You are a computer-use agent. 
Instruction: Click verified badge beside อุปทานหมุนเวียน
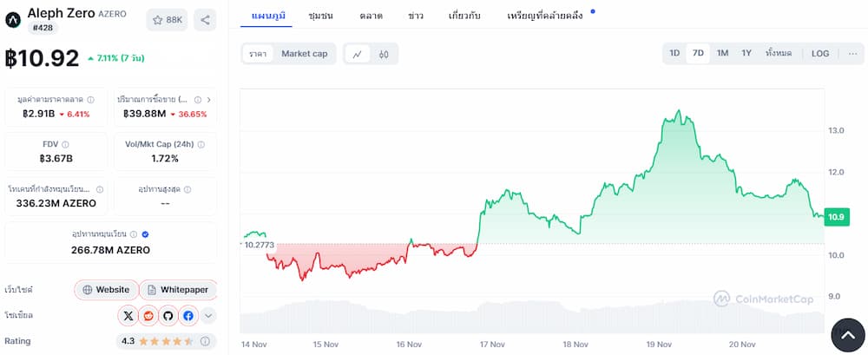pyautogui.click(x=145, y=234)
